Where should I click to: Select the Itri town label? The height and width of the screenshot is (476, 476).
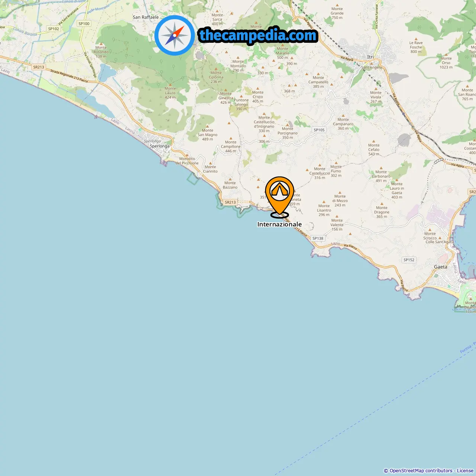pyautogui.click(x=370, y=57)
